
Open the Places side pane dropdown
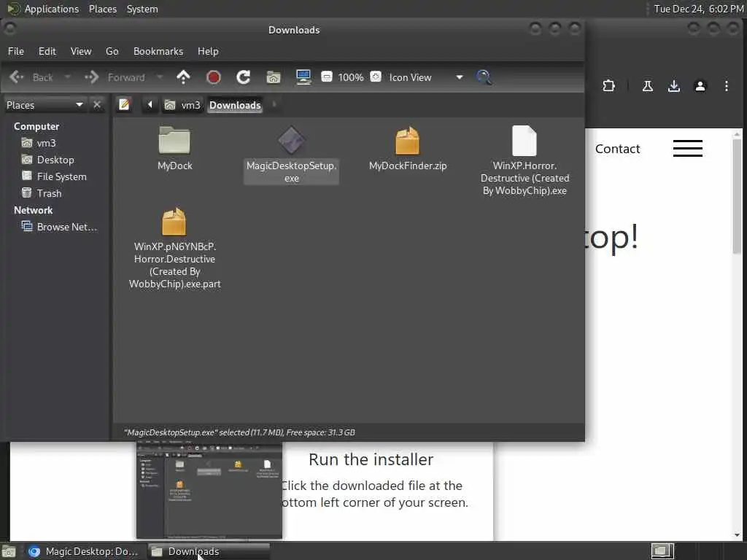click(44, 105)
